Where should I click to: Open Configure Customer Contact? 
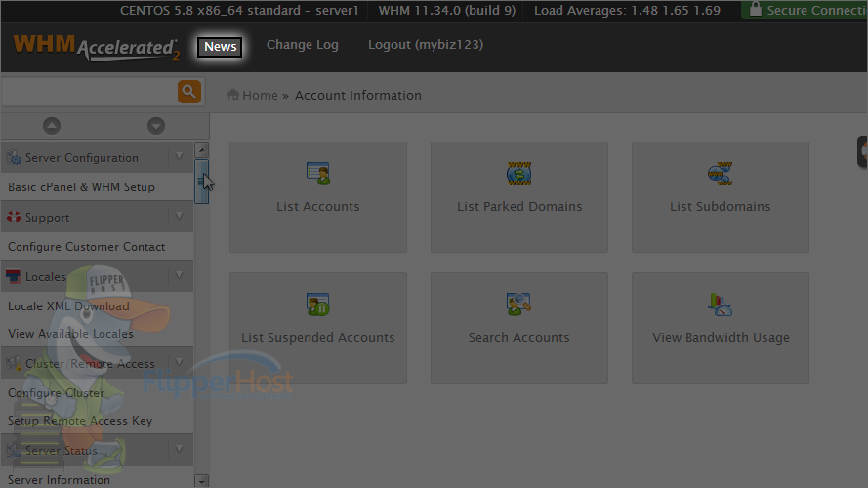click(86, 247)
